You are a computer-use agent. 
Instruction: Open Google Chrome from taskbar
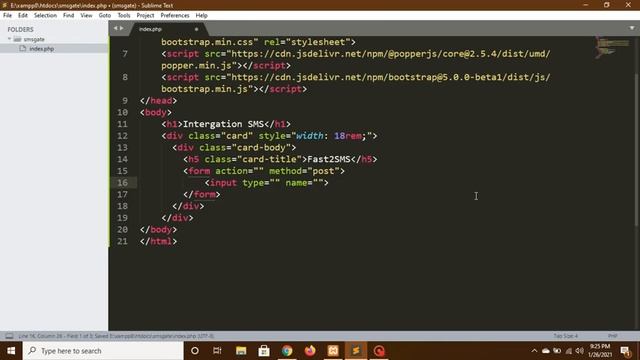coord(287,351)
